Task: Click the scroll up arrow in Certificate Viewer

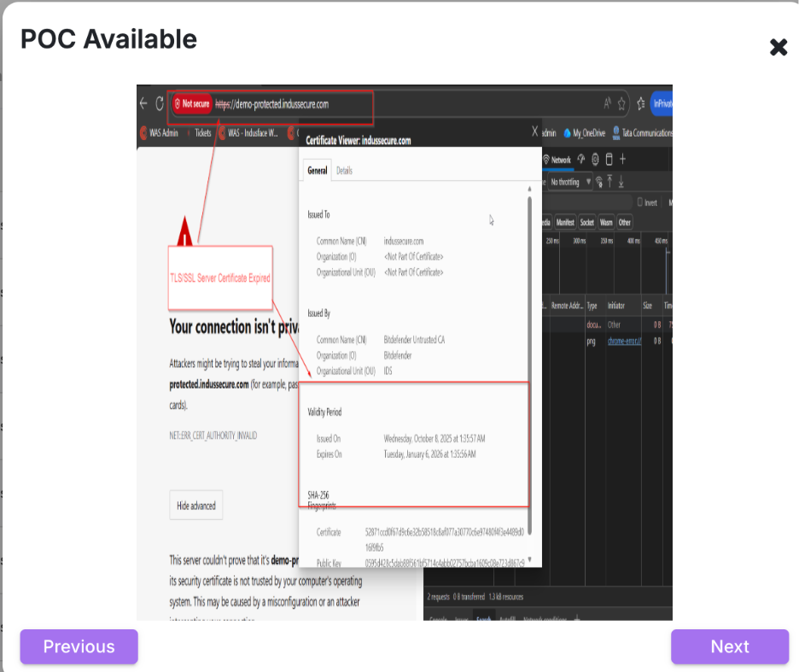Action: point(529,190)
